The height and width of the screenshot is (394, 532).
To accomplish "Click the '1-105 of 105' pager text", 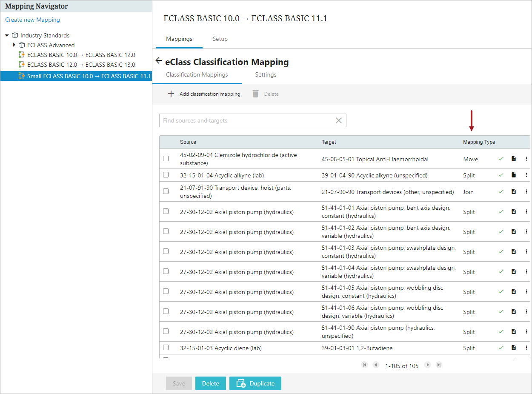I will [402, 366].
